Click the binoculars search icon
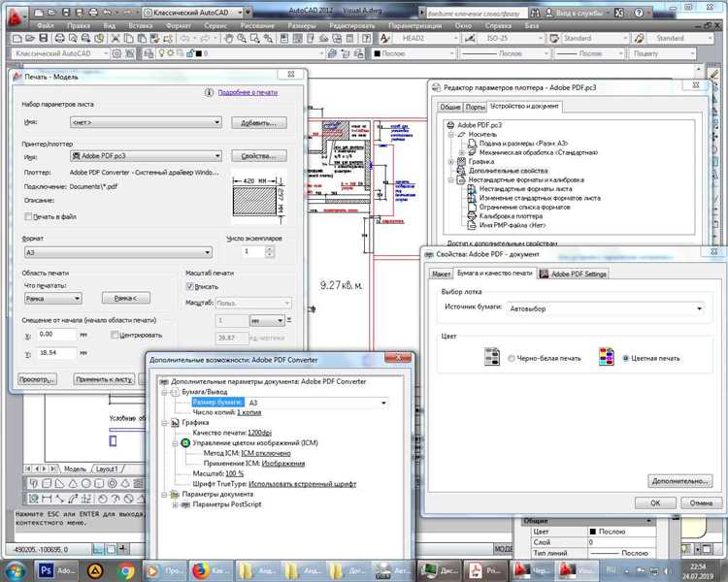The height and width of the screenshot is (582, 728). 535,13
